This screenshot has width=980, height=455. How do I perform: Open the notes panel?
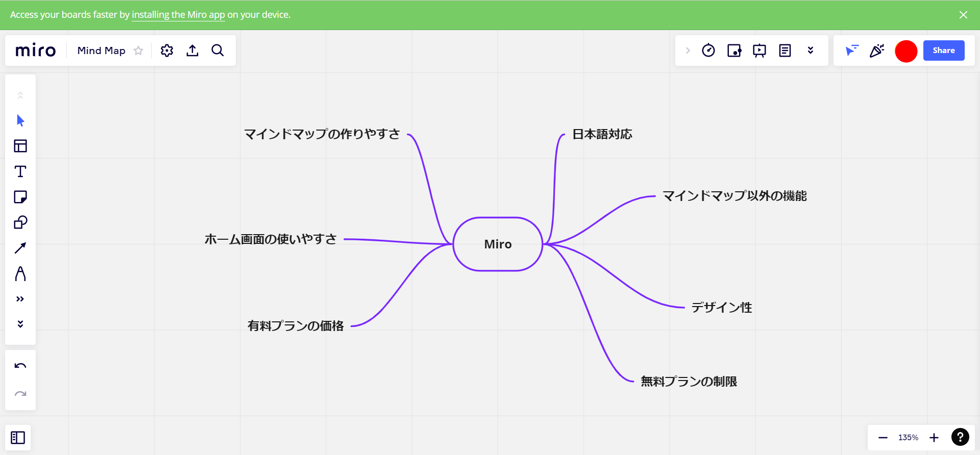click(785, 50)
